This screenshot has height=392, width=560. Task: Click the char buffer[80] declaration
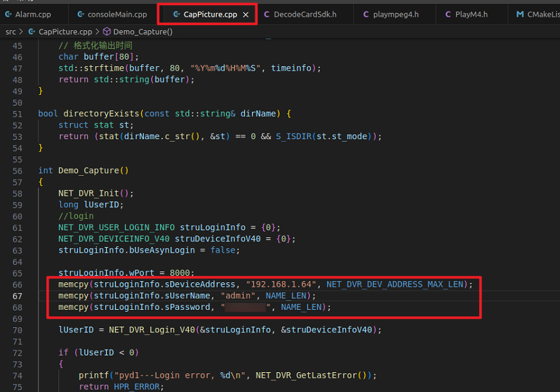pos(98,56)
